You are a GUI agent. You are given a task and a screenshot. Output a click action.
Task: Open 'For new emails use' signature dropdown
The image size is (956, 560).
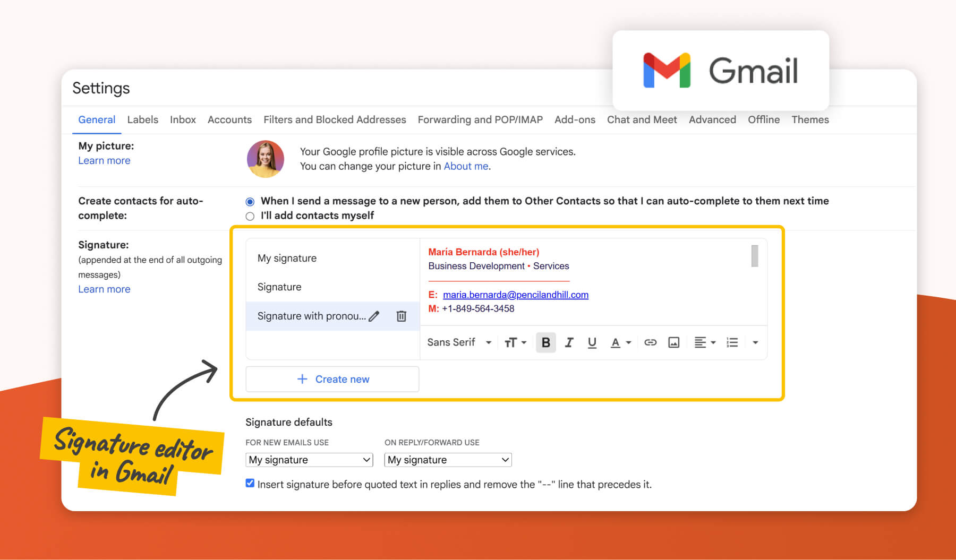click(x=309, y=460)
